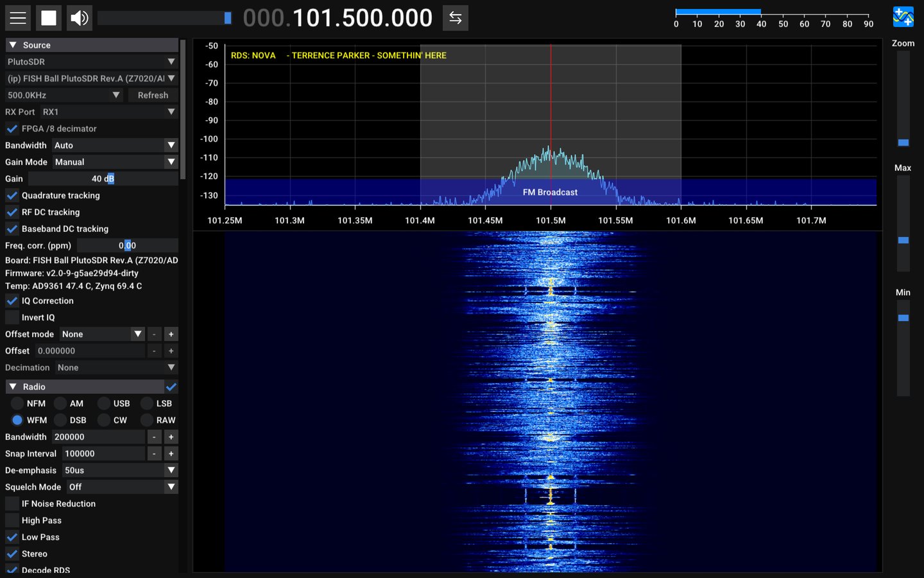Disable Quadrature tracking
924x578 pixels.
12,195
